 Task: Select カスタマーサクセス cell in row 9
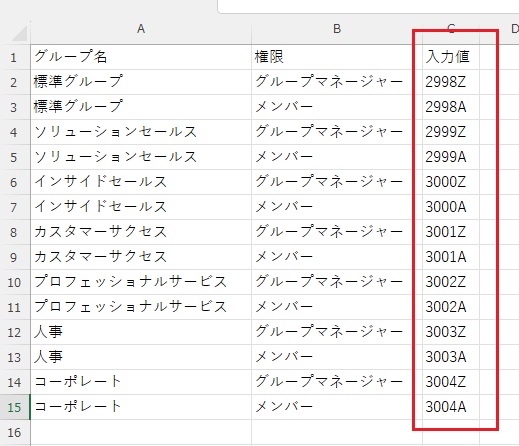(141, 257)
